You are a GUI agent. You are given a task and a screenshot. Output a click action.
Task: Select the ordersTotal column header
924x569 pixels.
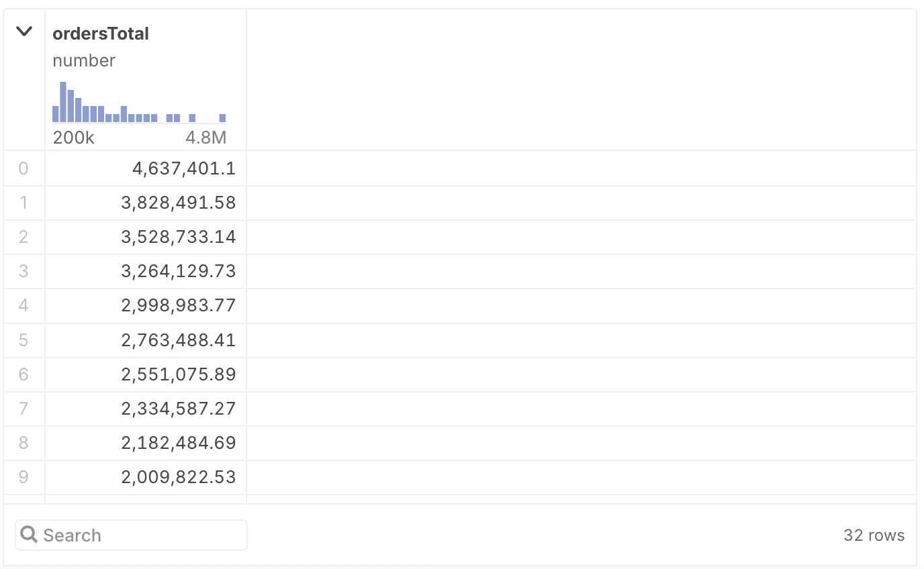(x=101, y=34)
